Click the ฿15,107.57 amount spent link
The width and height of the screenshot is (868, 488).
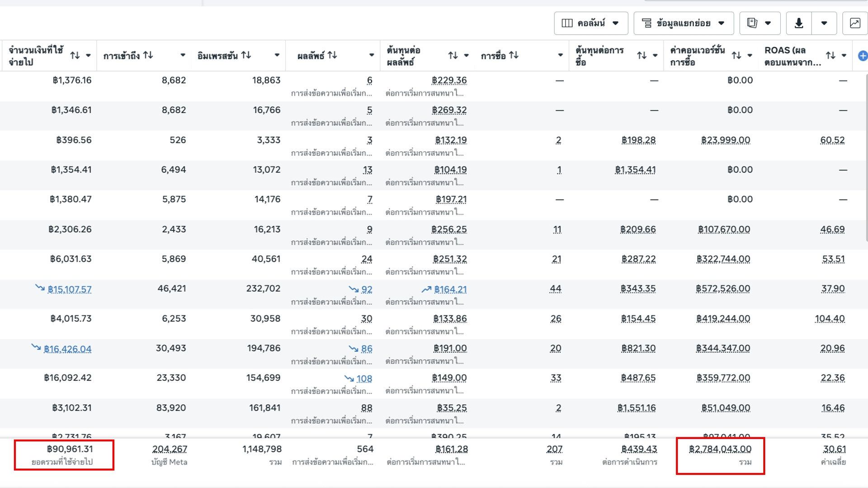click(x=69, y=289)
